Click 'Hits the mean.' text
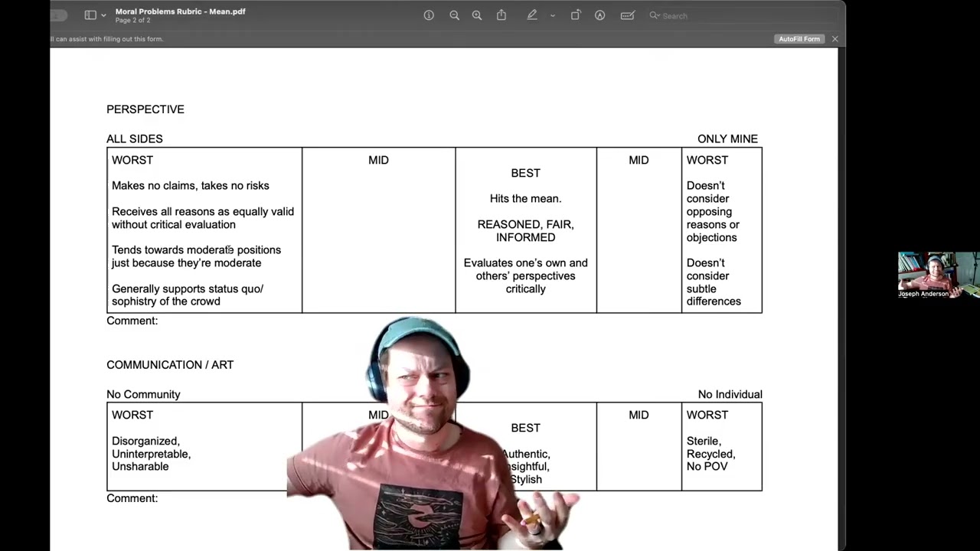This screenshot has height=551, width=980. [x=525, y=199]
